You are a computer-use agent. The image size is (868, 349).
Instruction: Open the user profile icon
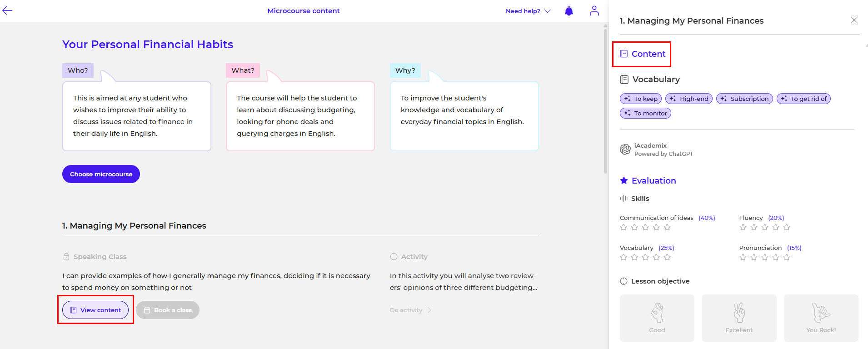[594, 11]
